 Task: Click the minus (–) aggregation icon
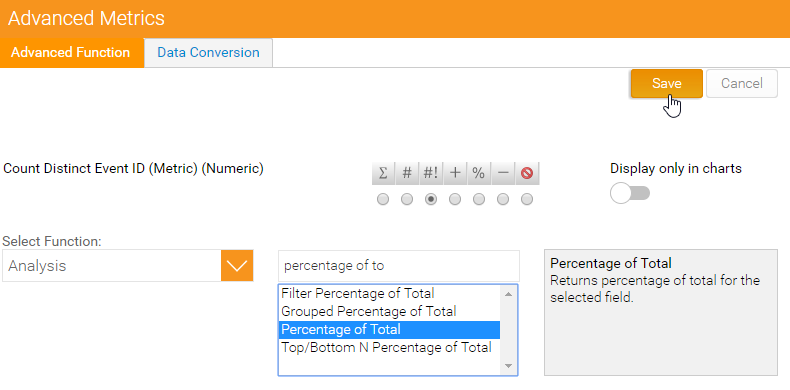503,173
